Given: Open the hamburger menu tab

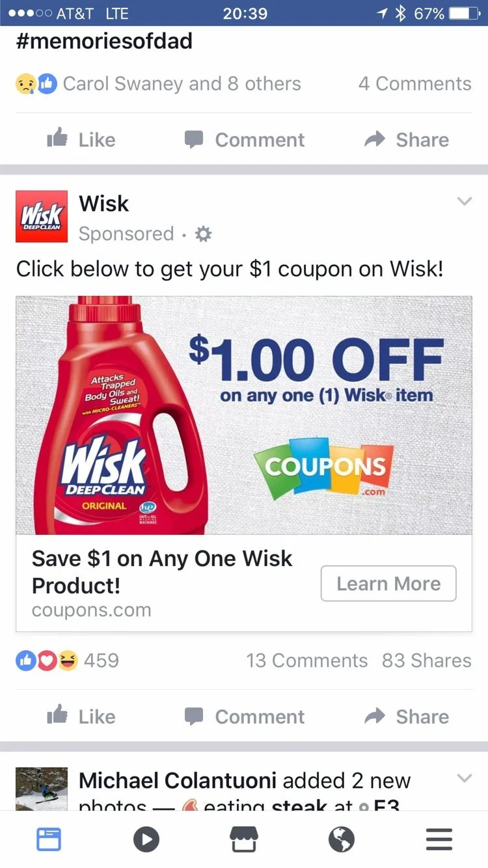Looking at the screenshot, I should 439,839.
